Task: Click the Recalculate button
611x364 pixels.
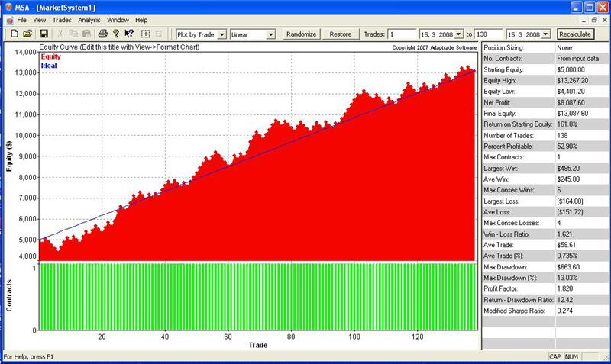Action: point(575,34)
